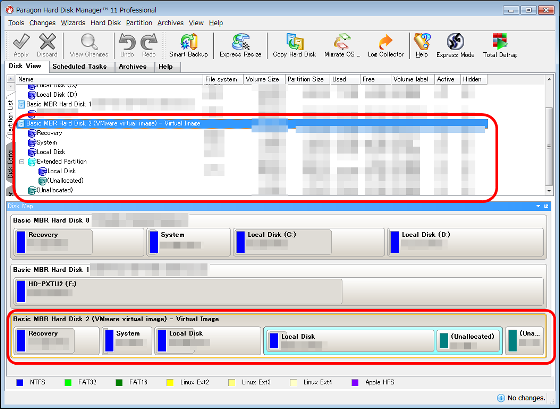Select the Disk View tab
This screenshot has height=409, width=560.
point(25,66)
